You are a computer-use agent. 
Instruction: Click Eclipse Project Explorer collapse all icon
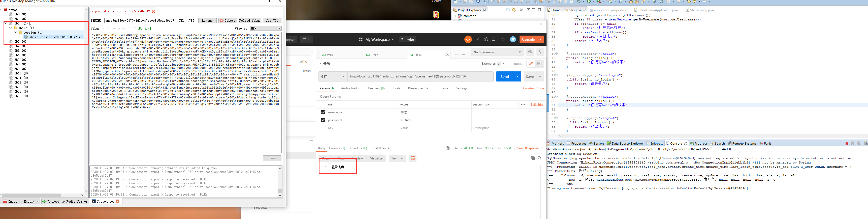[x=508, y=10]
